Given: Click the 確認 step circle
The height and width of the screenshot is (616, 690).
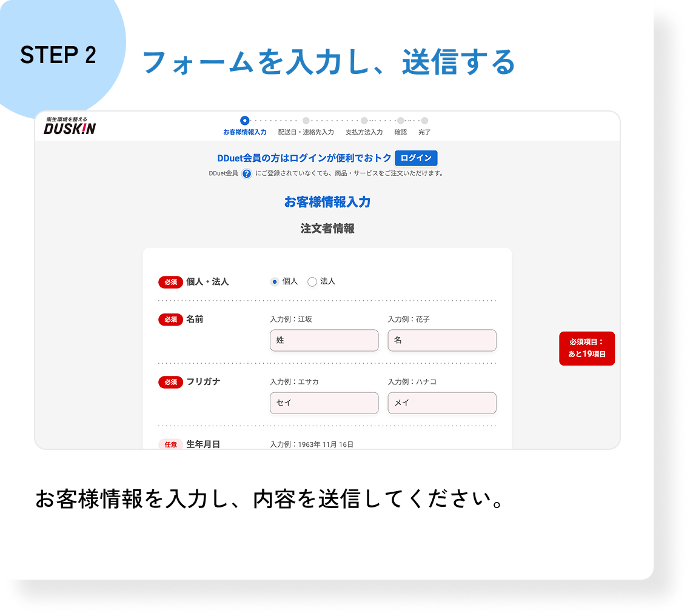Looking at the screenshot, I should coord(401,121).
